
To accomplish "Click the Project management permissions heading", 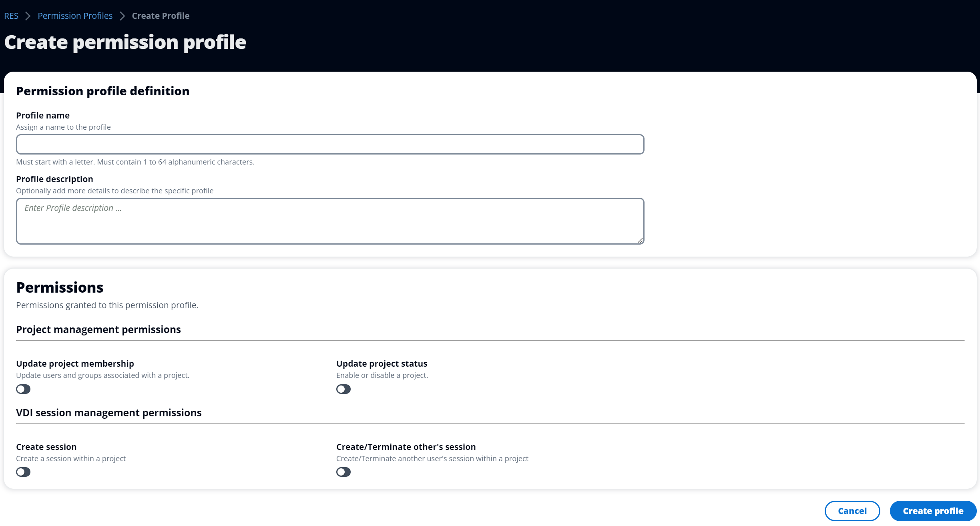I will (98, 329).
